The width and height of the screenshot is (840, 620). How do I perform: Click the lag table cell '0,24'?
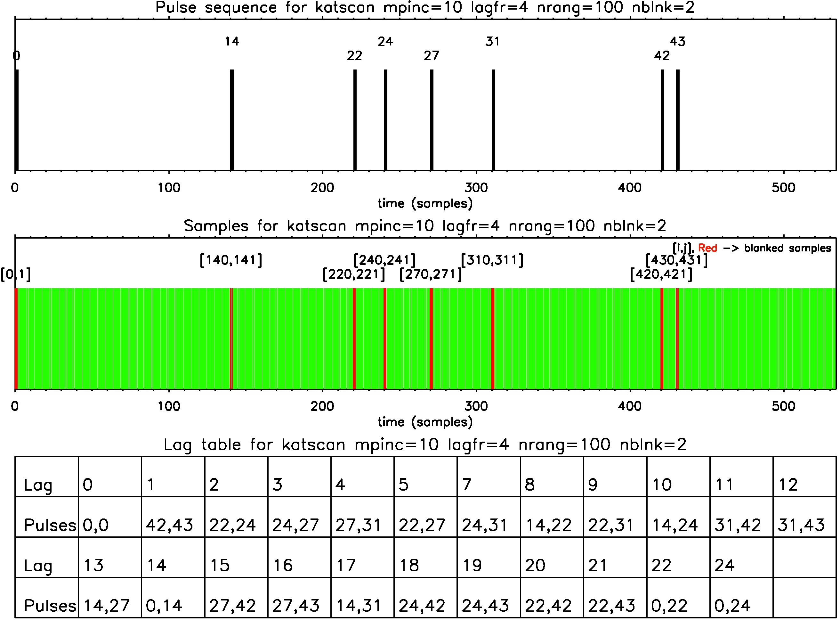(732, 606)
